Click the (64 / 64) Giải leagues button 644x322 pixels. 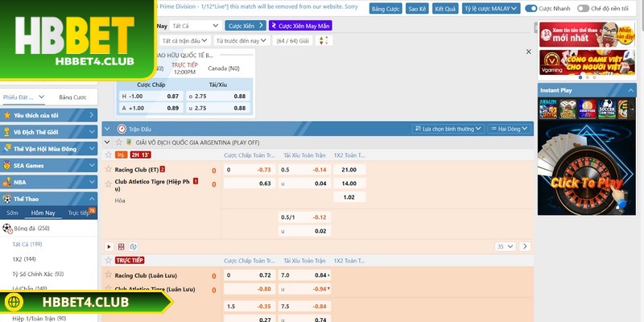coord(292,41)
